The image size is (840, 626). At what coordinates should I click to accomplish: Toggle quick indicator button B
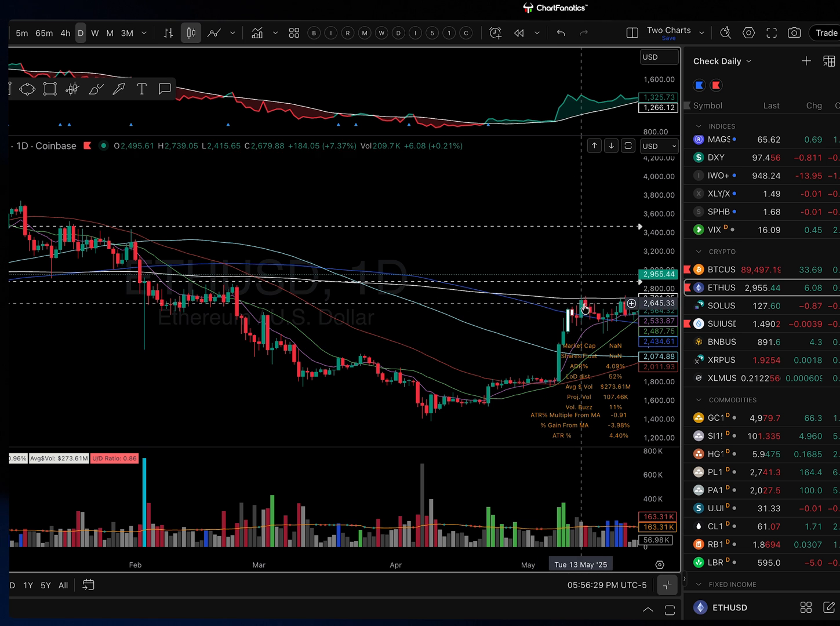click(x=314, y=33)
